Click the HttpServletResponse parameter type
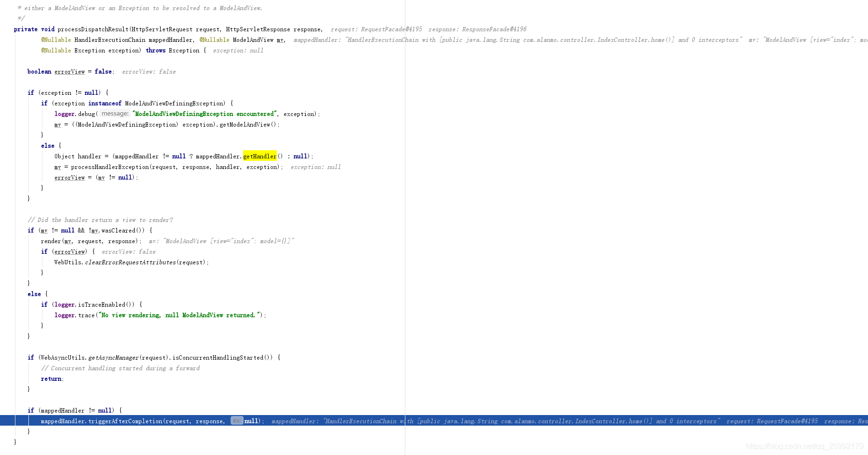 258,29
